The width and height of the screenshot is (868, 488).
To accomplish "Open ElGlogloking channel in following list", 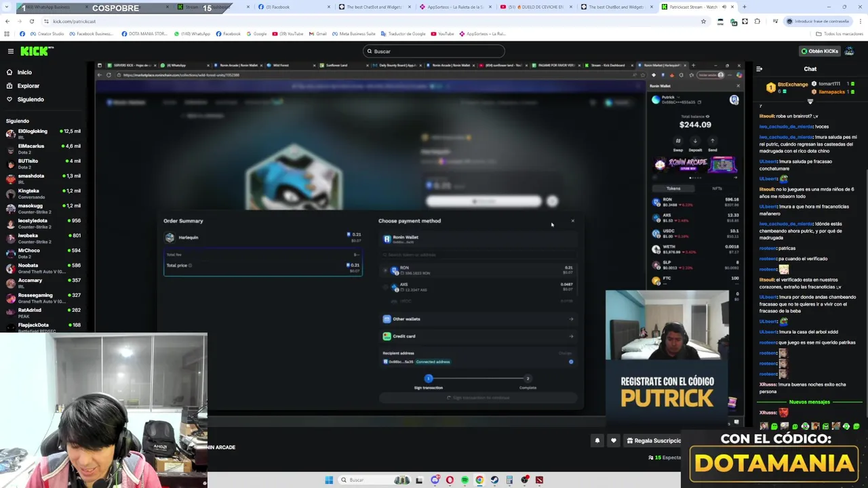I will [43, 134].
